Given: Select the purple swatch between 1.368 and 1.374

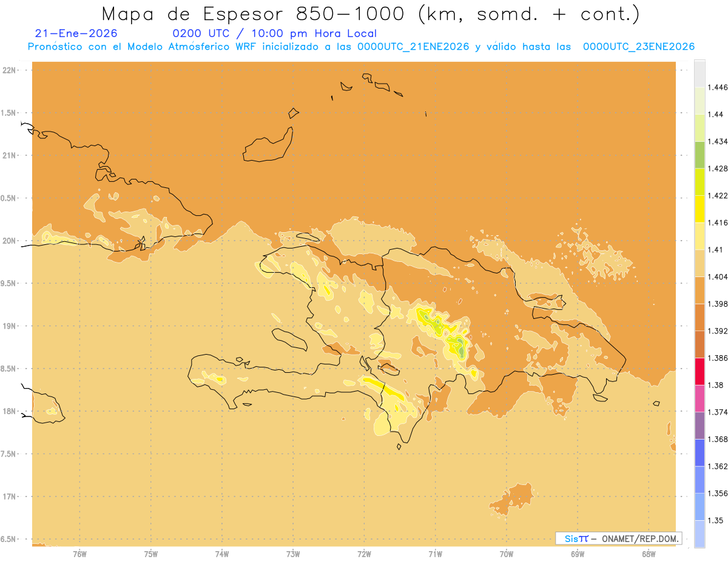Looking at the screenshot, I should tap(699, 426).
